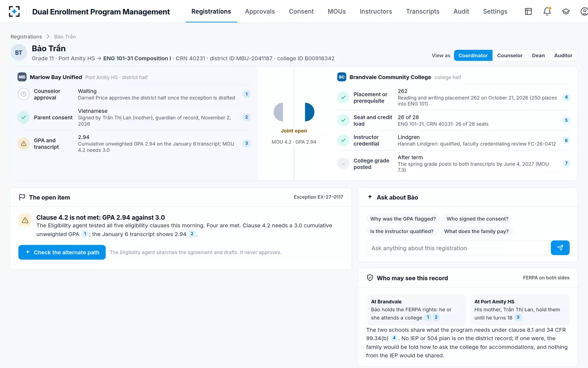Open citation 7 on College grade posted row
The image size is (588, 368).
[566, 164]
